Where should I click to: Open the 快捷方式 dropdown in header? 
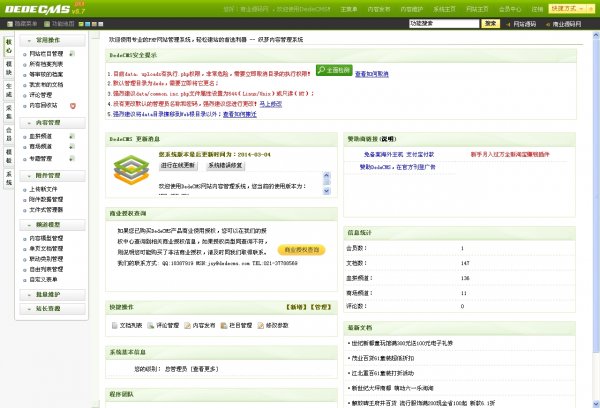coord(569,8)
